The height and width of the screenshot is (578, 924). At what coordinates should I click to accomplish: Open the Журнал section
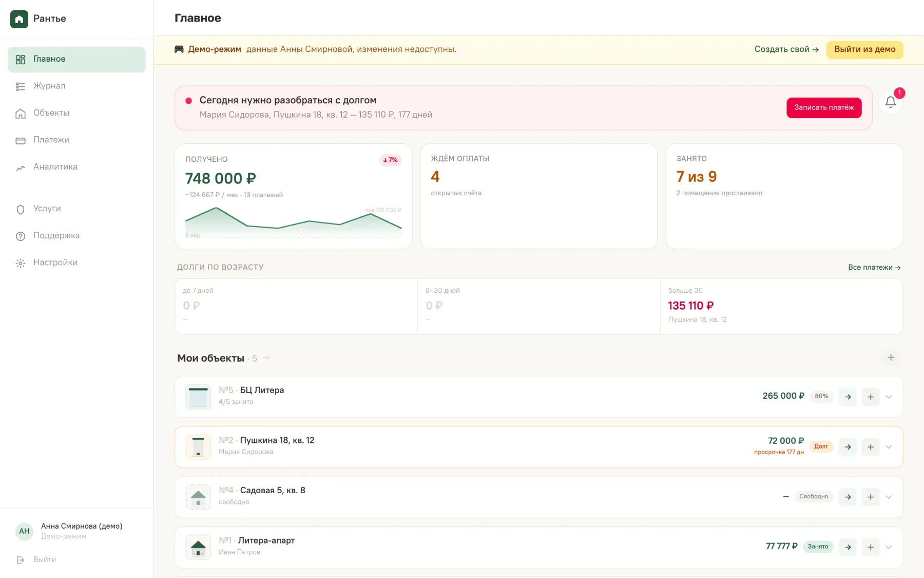point(76,86)
